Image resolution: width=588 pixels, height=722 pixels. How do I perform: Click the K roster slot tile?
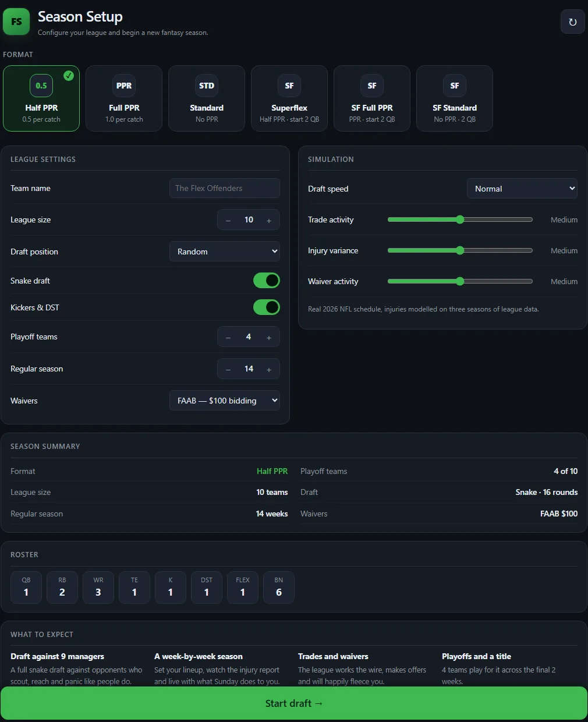click(171, 587)
